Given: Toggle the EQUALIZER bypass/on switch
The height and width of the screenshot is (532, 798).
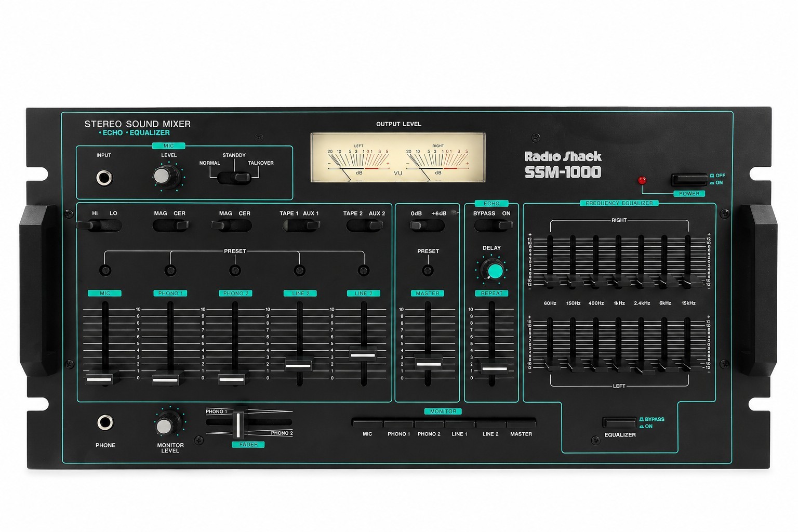Looking at the screenshot, I should pos(619,422).
